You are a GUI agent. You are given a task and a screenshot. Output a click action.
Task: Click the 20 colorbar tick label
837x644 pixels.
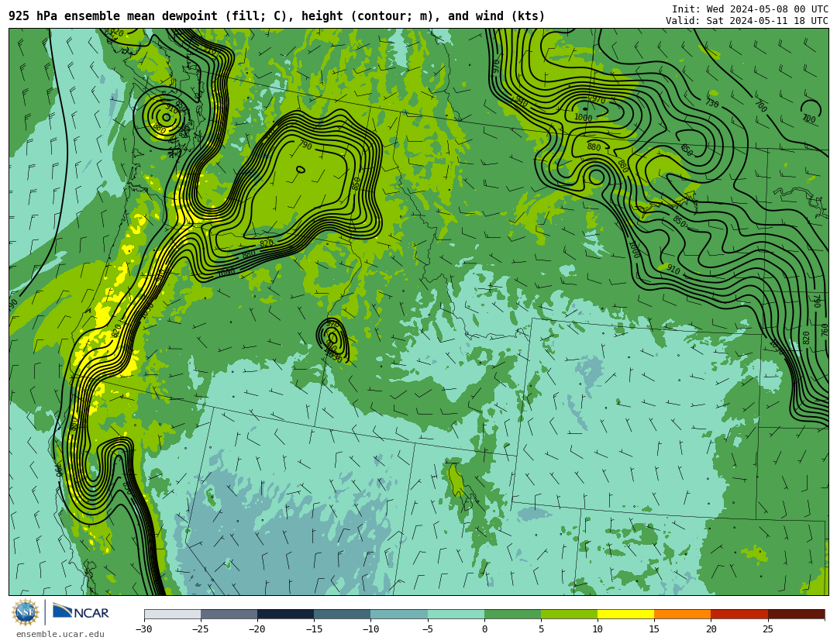pos(711,629)
